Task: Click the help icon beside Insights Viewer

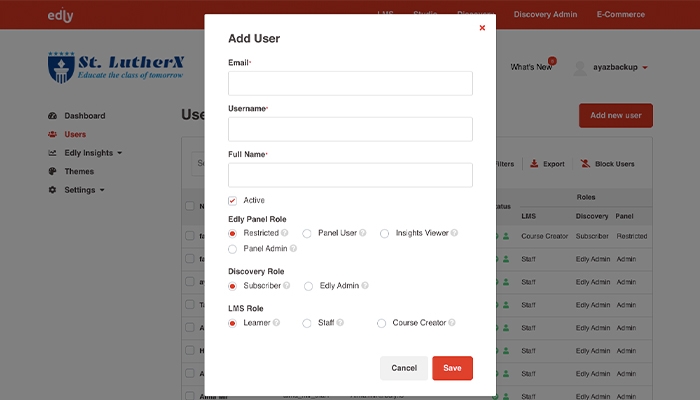Action: pos(455,233)
